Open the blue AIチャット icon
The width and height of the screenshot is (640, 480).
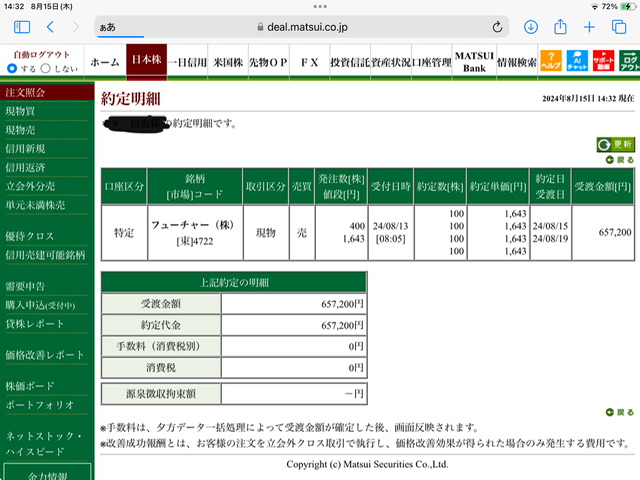coord(577,61)
